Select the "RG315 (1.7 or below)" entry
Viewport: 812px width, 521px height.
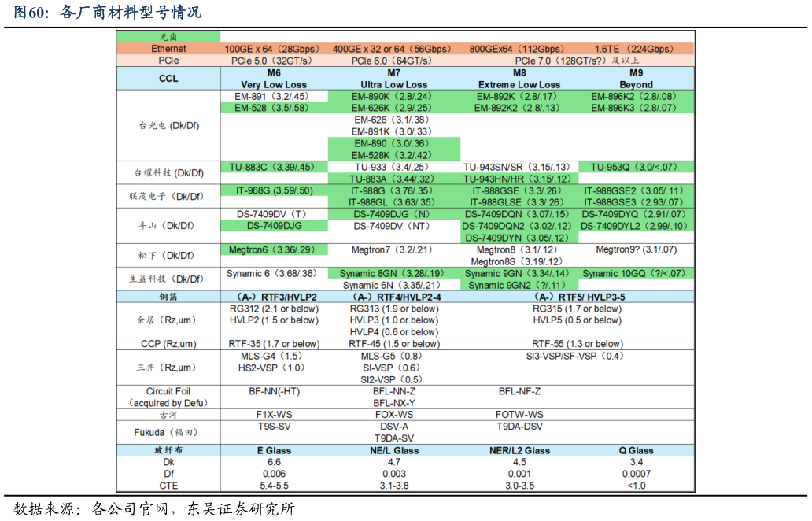(577, 309)
